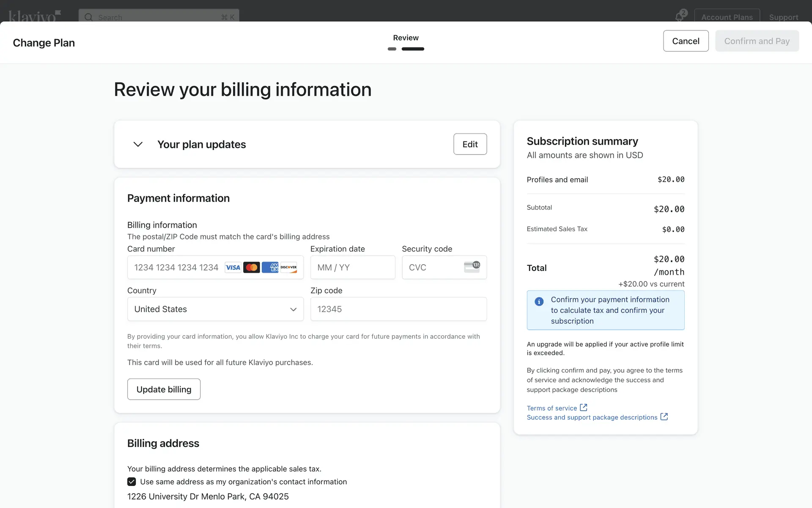Open the Country dropdown
The height and width of the screenshot is (508, 812).
pyautogui.click(x=215, y=309)
